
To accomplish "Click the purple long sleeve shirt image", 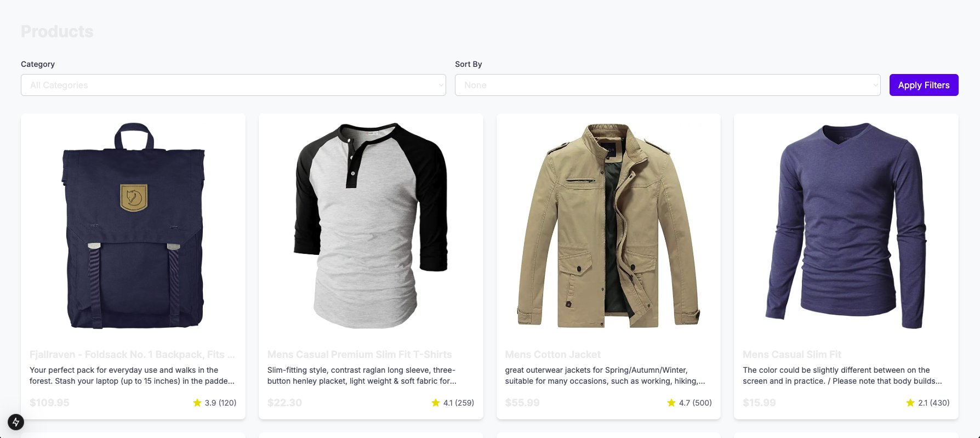I will coord(846,225).
